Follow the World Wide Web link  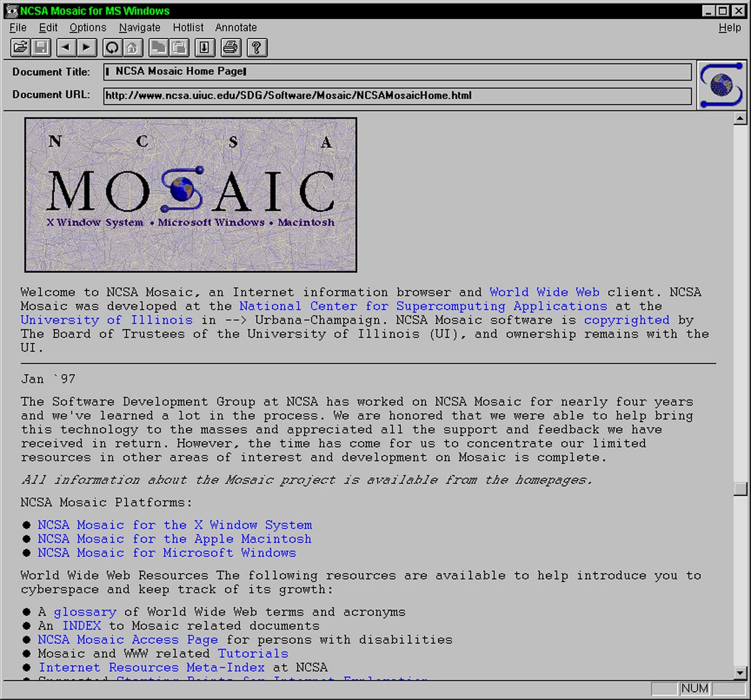[544, 292]
